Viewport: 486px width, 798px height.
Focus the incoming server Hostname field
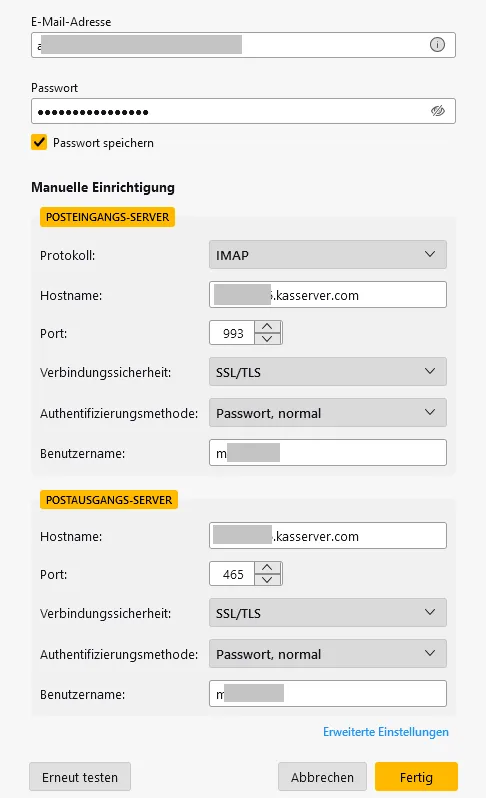(x=328, y=295)
